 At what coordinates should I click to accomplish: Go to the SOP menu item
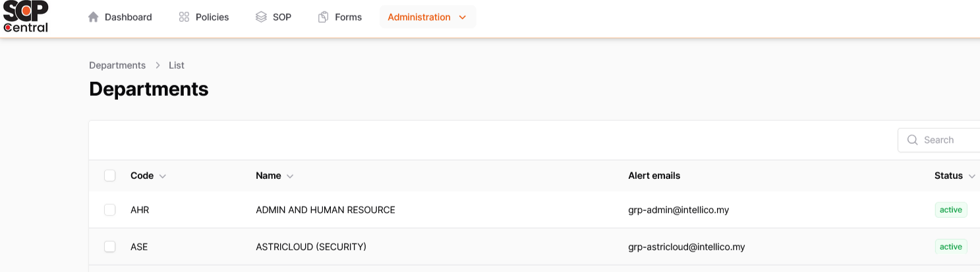[x=281, y=17]
